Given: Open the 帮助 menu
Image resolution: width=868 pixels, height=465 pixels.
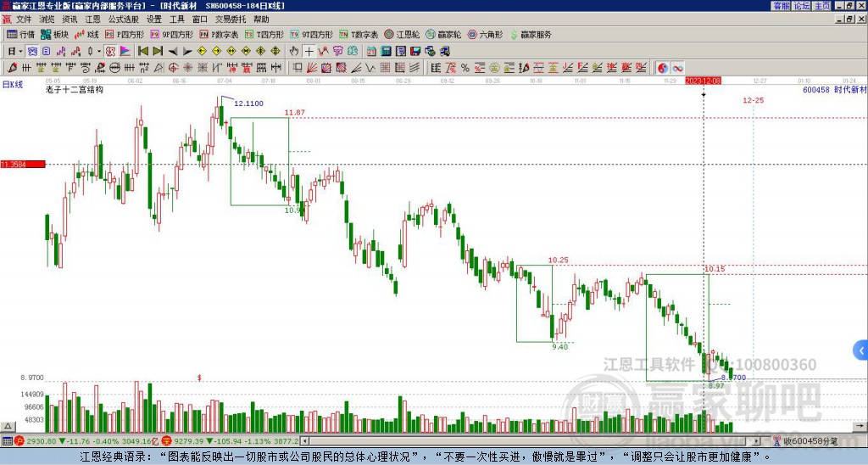Looking at the screenshot, I should [261, 20].
